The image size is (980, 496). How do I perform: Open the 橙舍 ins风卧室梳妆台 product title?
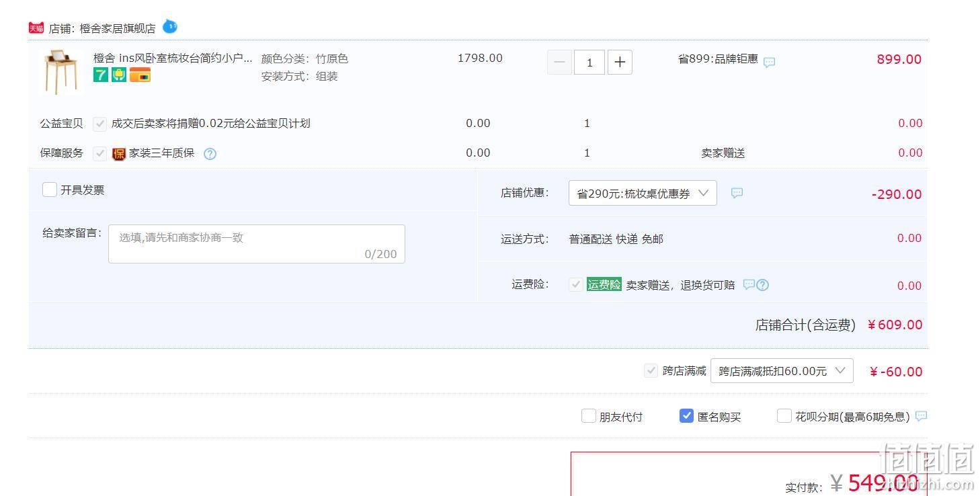click(173, 58)
